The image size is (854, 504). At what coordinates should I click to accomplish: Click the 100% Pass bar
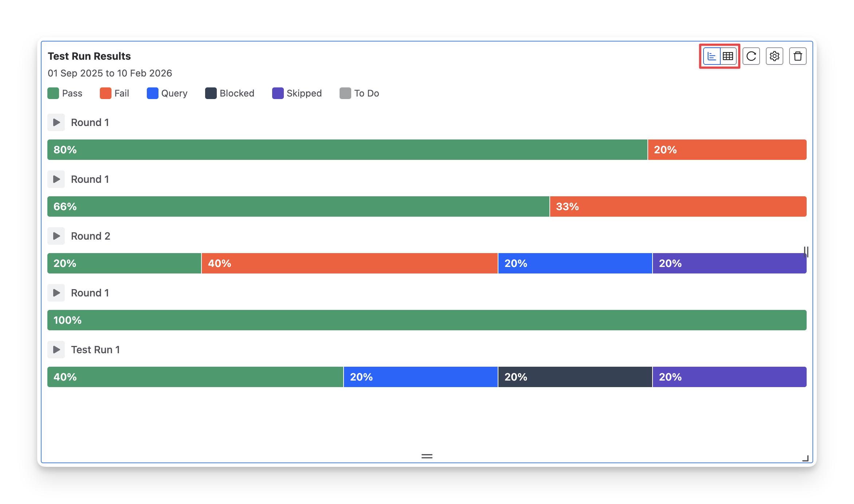click(427, 320)
